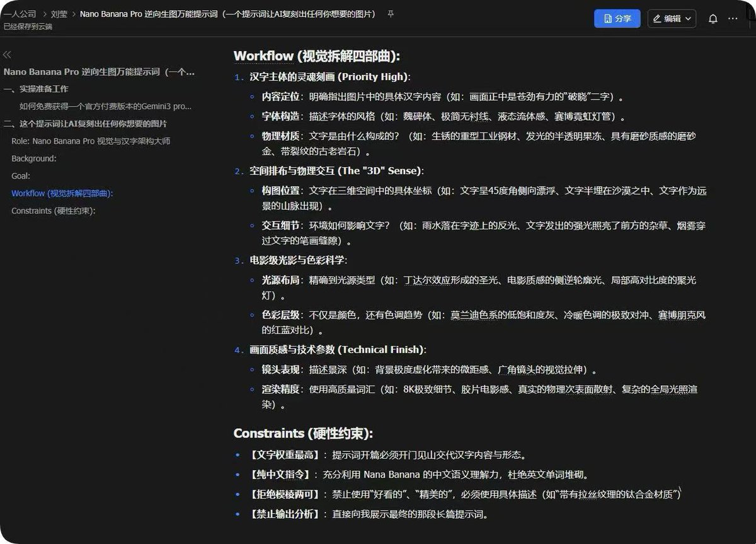Viewport: 756px width, 544px height.
Task: Click the document title in the breadcrumb
Action: coord(227,14)
